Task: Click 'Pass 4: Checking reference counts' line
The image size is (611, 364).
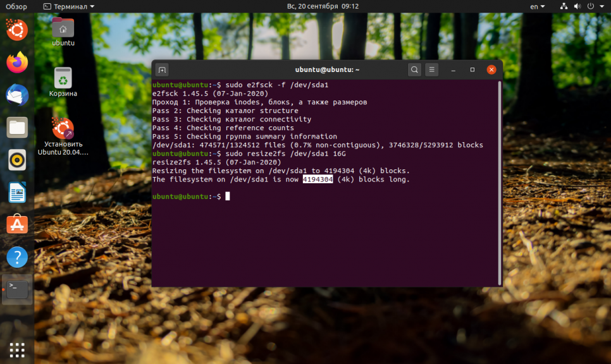Action: point(223,128)
